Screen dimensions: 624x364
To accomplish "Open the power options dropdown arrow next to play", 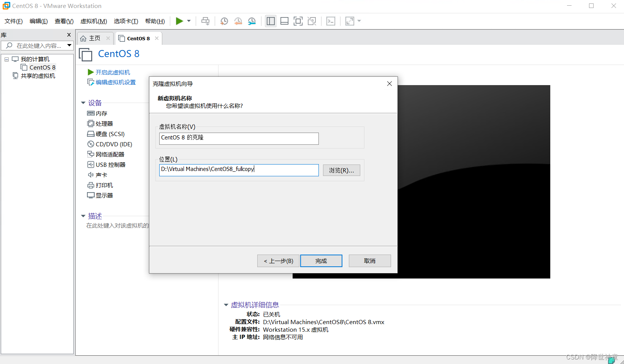I will click(189, 21).
